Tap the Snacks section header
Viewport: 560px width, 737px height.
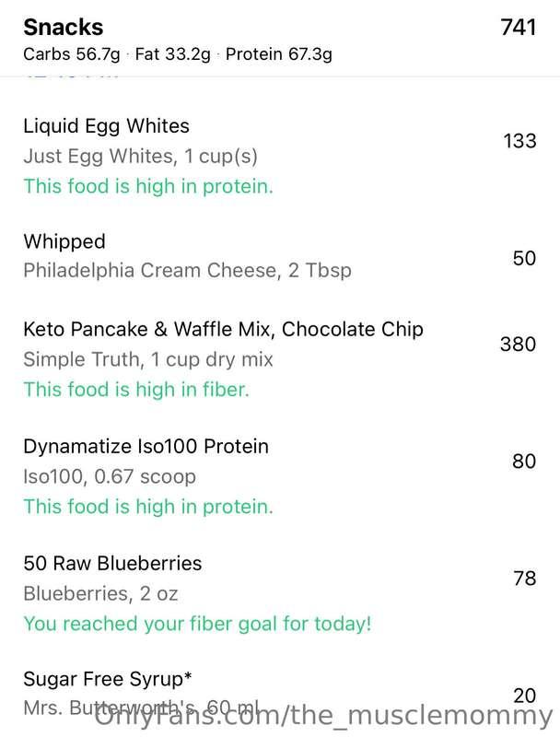pos(64,27)
